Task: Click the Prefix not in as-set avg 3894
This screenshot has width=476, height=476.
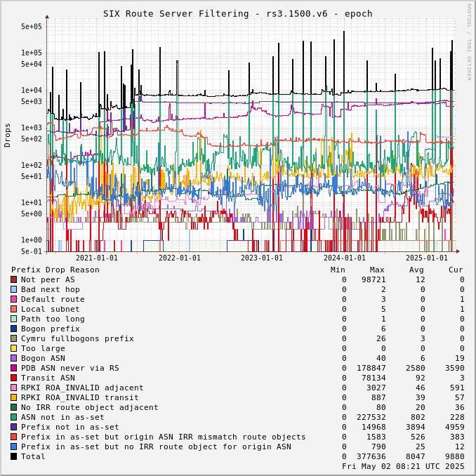Action: [416, 427]
